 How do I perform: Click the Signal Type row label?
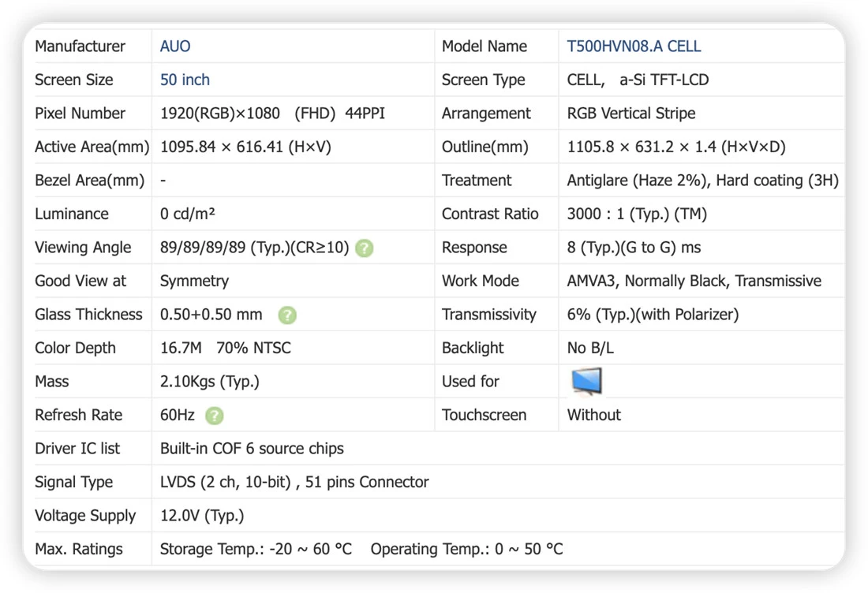tap(73, 483)
